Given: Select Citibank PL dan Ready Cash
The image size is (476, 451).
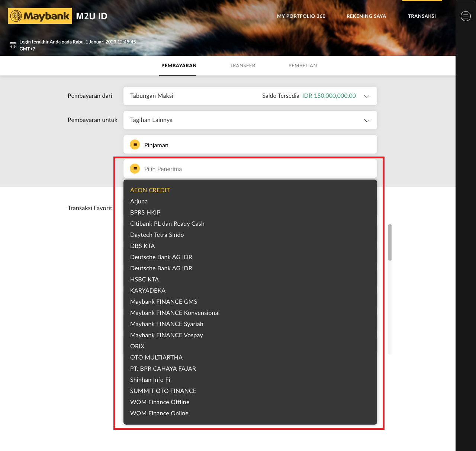Looking at the screenshot, I should click(167, 223).
